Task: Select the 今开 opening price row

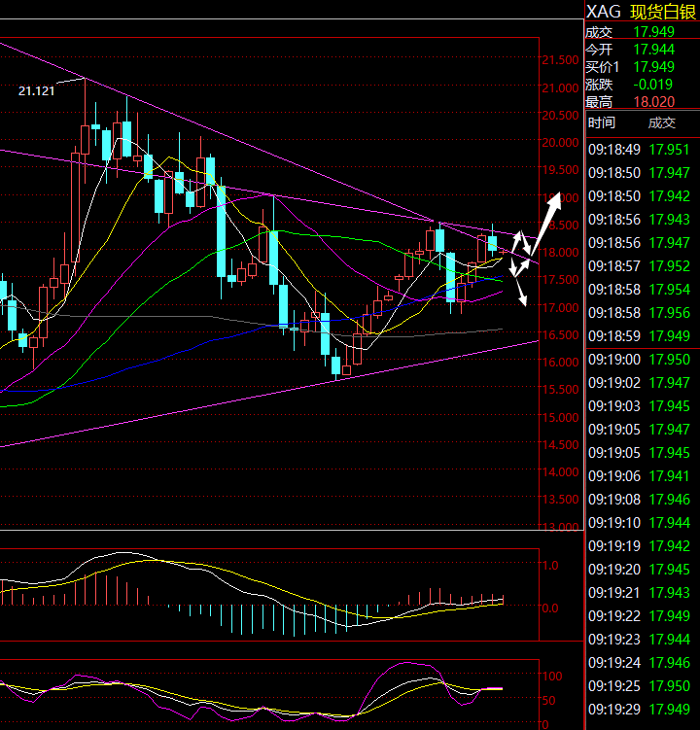Action: [x=642, y=49]
